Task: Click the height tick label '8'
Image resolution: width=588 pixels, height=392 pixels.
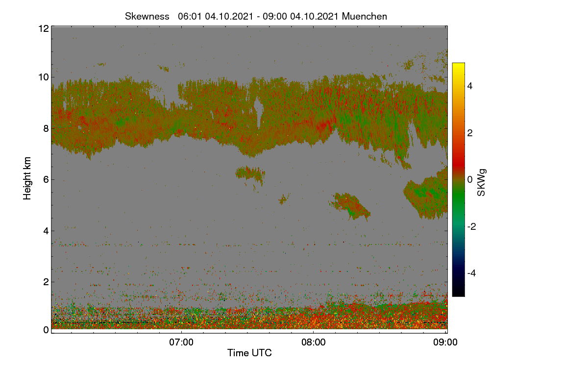Action: pos(46,128)
